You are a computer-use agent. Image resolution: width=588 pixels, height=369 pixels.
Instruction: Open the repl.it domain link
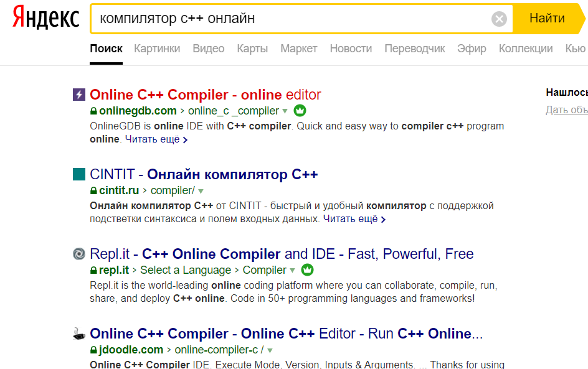coord(113,270)
